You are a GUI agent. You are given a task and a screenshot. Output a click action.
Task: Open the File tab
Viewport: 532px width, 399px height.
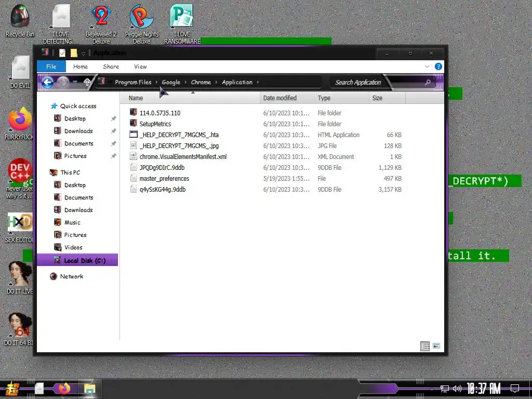(51, 66)
